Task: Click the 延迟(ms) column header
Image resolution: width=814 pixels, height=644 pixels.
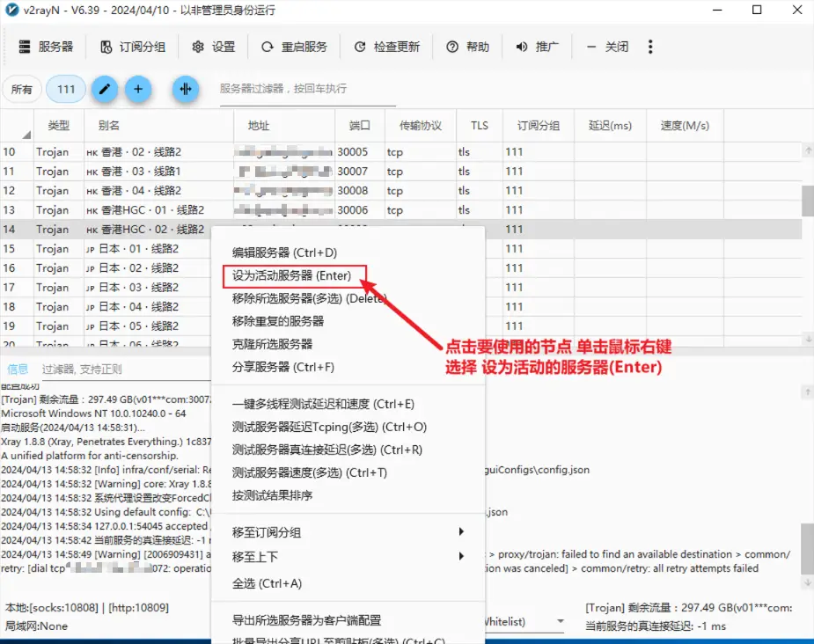Action: [610, 126]
